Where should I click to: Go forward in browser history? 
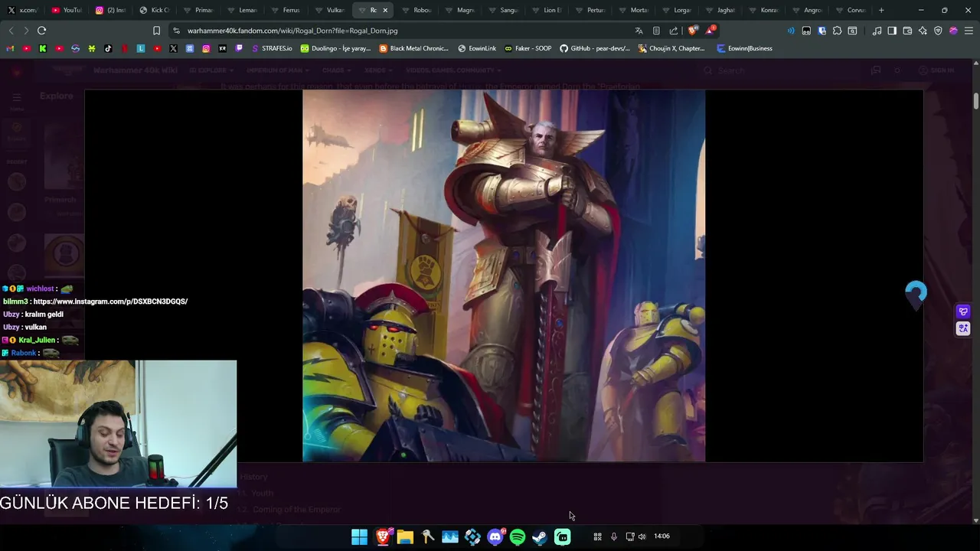click(26, 31)
